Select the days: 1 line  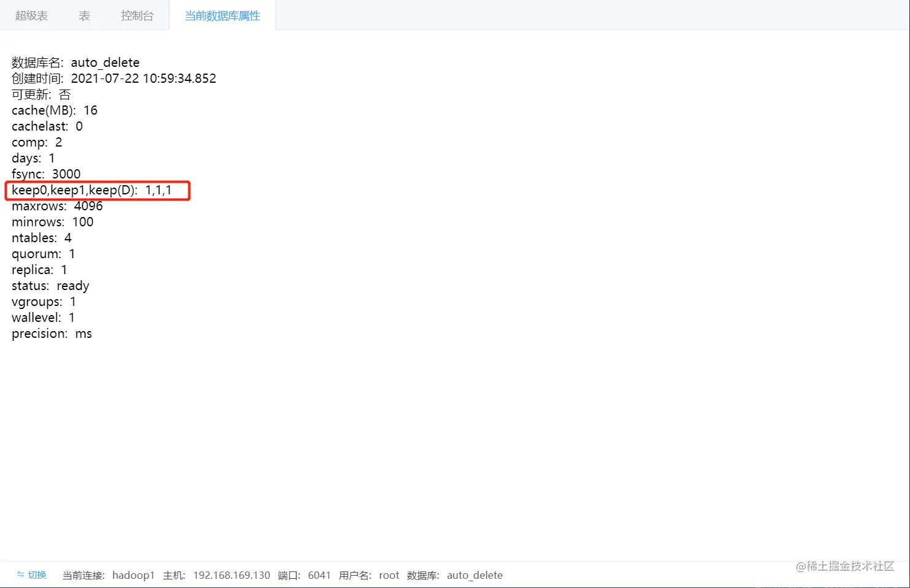(x=33, y=158)
